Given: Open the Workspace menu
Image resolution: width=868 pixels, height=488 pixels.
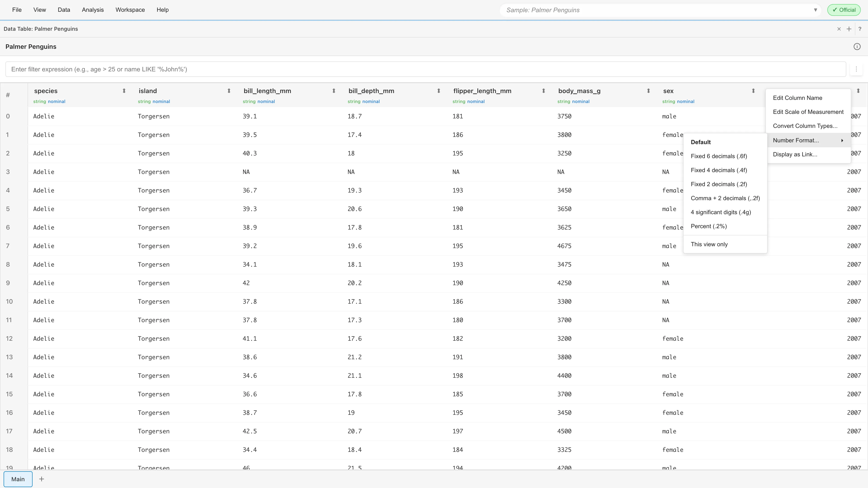Looking at the screenshot, I should click(130, 10).
